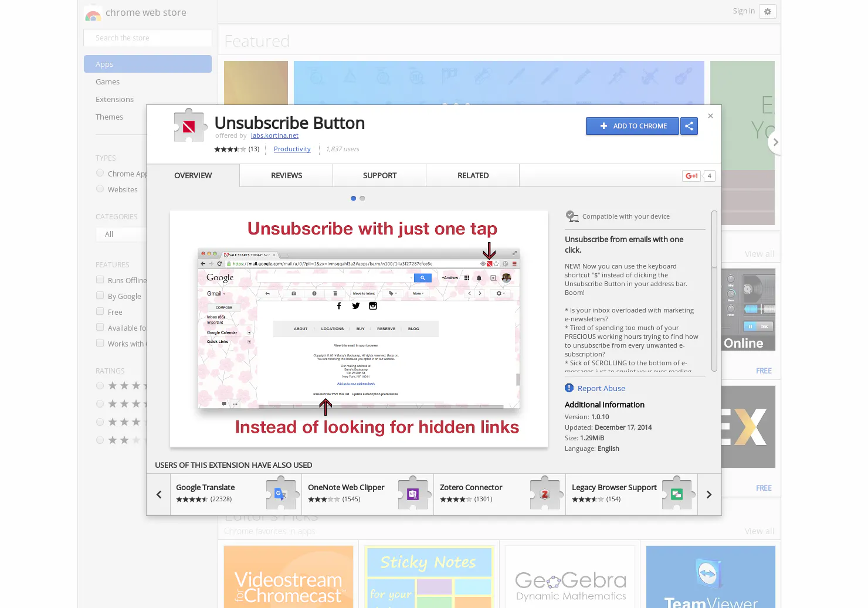Open OneNote Web Clipper related item title
Image resolution: width=868 pixels, height=608 pixels.
[346, 488]
